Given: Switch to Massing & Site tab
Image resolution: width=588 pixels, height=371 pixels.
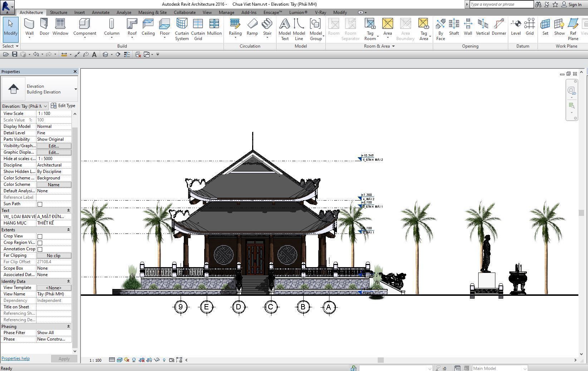Looking at the screenshot, I should pos(152,13).
